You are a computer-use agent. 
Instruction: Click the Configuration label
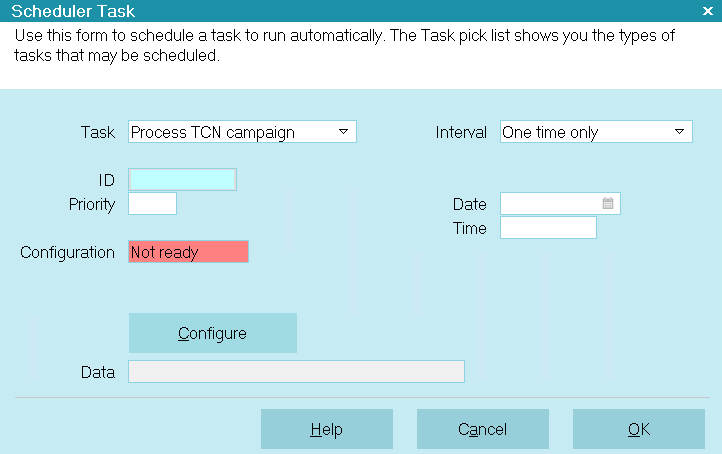click(x=67, y=252)
